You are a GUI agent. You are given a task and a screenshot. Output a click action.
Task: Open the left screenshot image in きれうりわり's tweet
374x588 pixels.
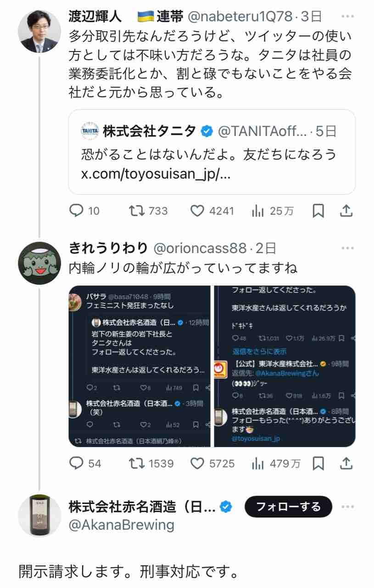(139, 366)
